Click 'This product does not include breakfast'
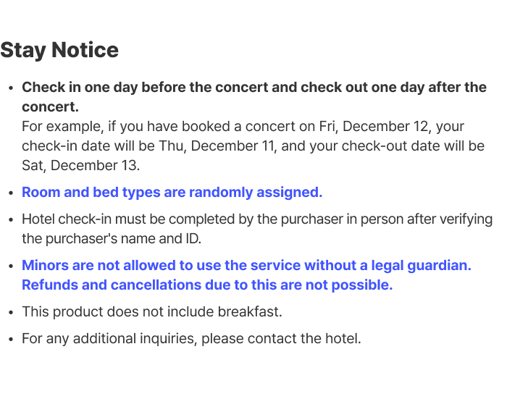The image size is (507, 420). click(151, 311)
